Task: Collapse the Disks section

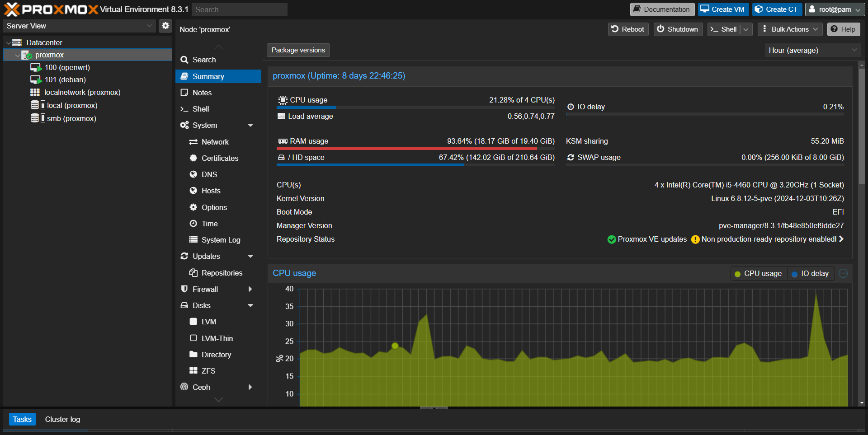Action: [250, 305]
